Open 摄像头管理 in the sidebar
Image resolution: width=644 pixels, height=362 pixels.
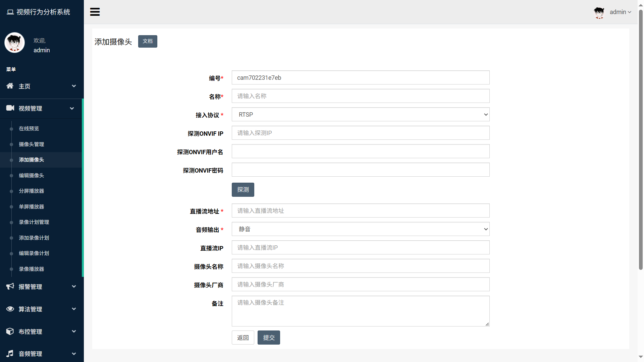[x=32, y=144]
